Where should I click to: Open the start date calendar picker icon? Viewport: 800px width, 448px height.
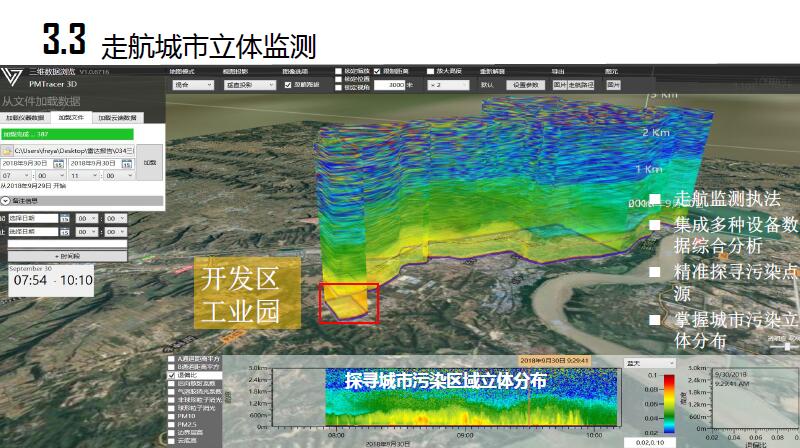click(x=59, y=162)
